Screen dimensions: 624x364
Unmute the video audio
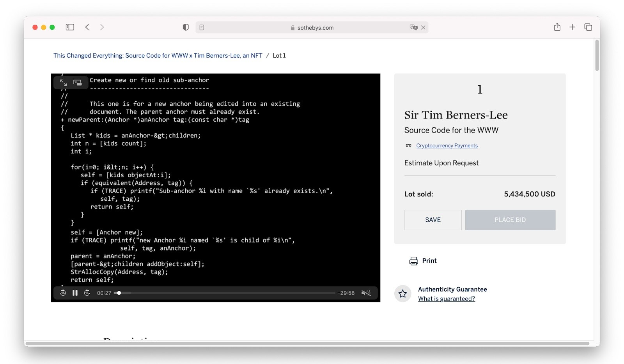[x=366, y=293]
